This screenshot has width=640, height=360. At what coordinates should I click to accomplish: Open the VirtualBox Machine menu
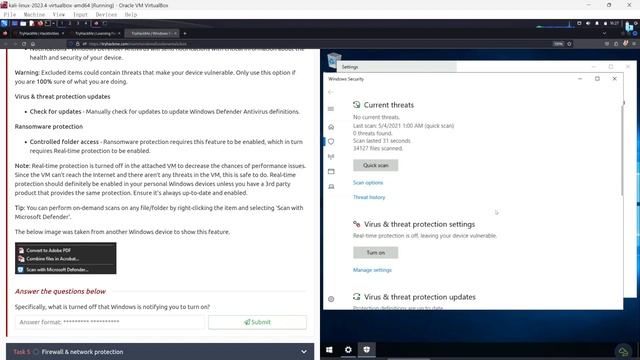pyautogui.click(x=34, y=14)
